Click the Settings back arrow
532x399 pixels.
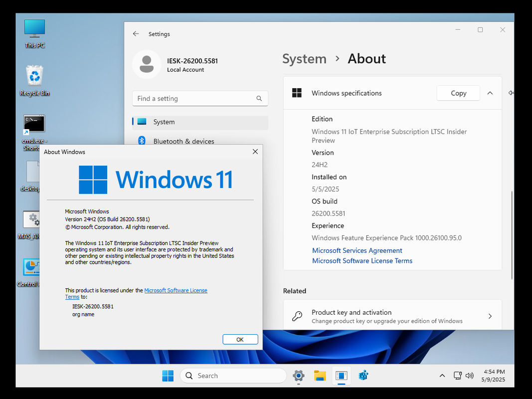136,33
